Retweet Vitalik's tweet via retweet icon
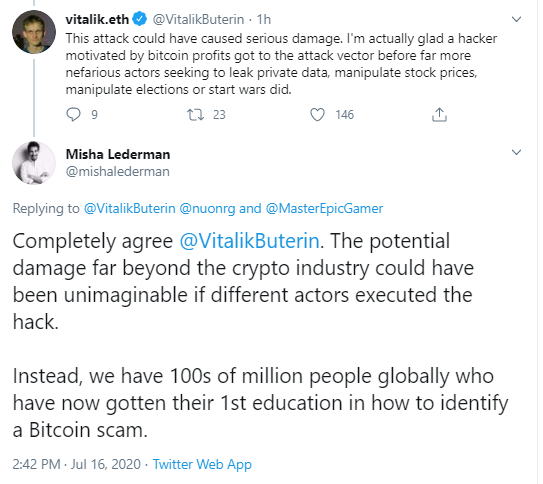This screenshot has width=543, height=484. click(195, 115)
